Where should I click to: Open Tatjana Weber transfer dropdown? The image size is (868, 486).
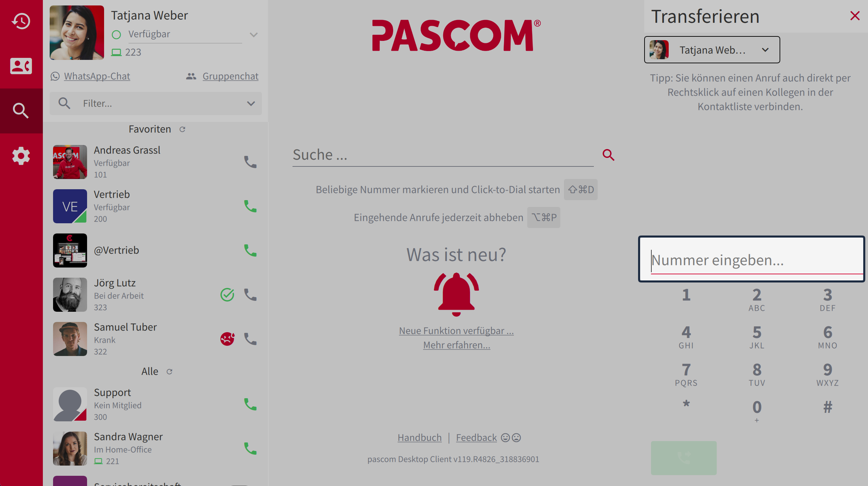(712, 50)
